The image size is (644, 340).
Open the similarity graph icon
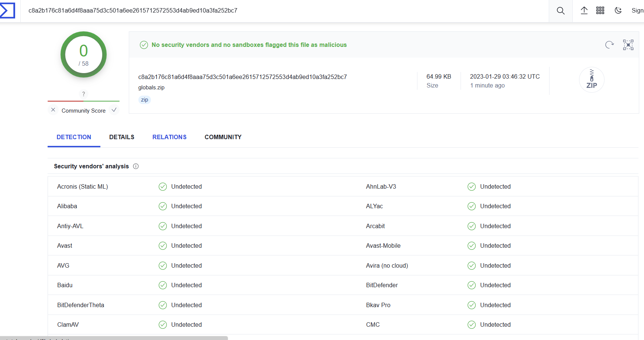tap(628, 45)
